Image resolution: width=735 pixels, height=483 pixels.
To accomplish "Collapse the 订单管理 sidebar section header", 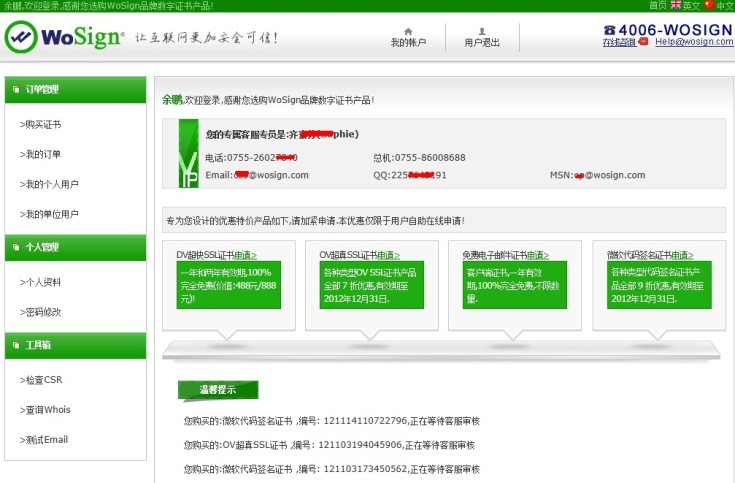I will coord(75,90).
